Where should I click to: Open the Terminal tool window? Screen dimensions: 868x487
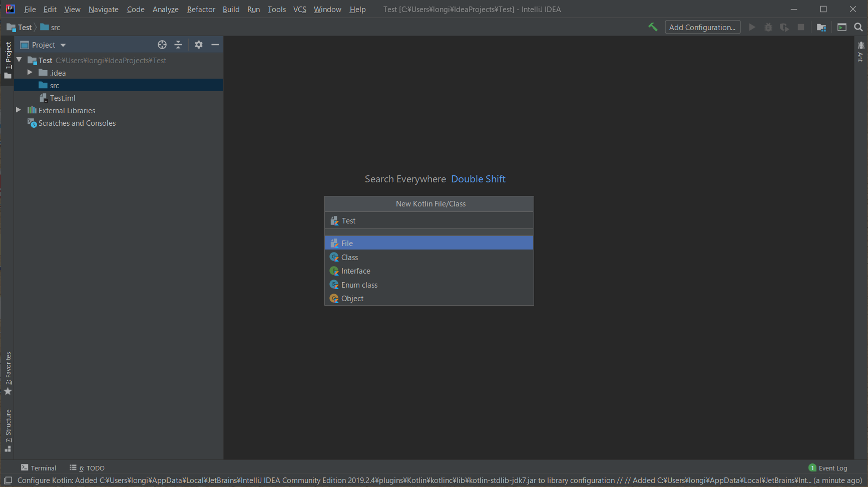(39, 468)
